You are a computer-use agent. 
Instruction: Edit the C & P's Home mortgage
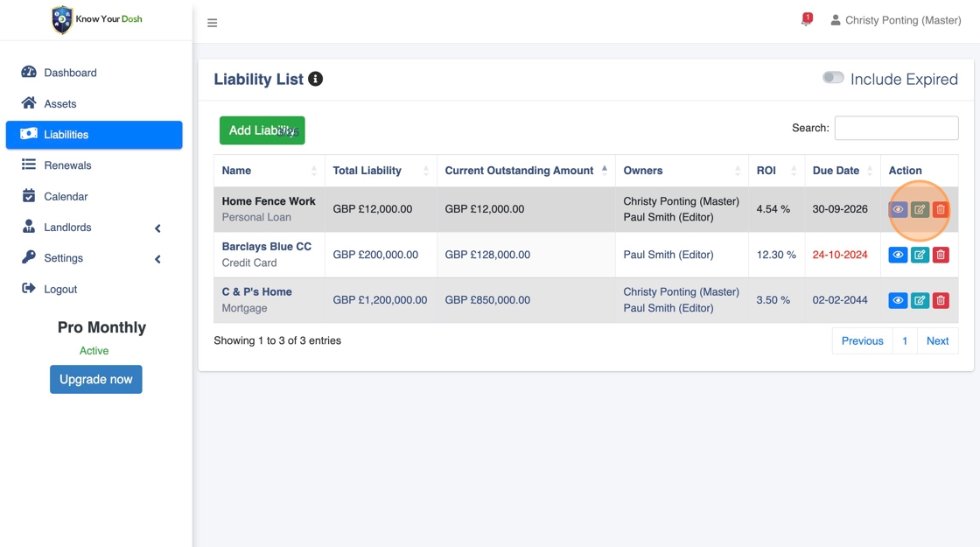click(x=920, y=300)
